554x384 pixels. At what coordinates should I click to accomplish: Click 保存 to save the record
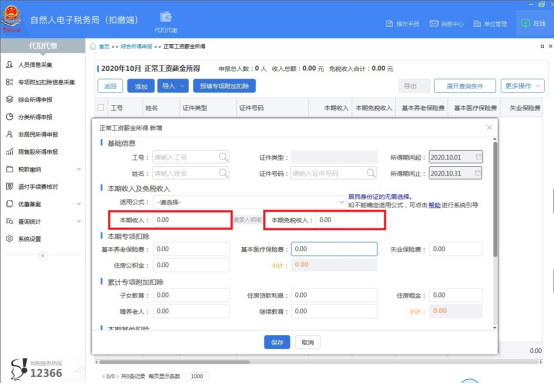[x=277, y=342]
